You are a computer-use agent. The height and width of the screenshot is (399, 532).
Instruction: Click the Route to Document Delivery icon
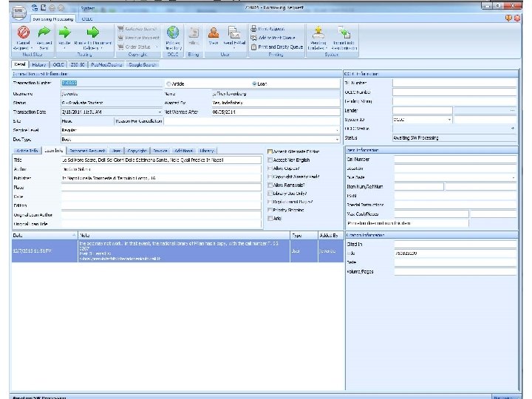point(92,33)
